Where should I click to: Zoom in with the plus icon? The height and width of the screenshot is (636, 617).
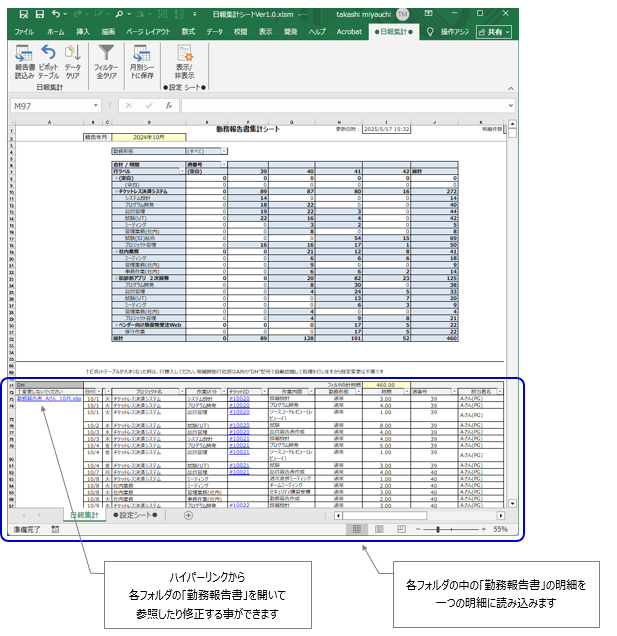coord(484,529)
